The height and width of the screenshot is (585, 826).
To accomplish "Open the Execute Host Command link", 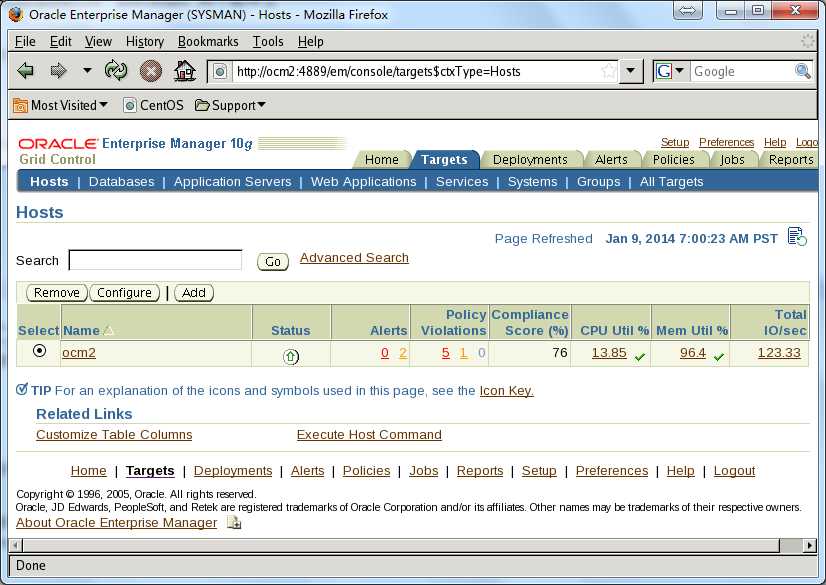I will pyautogui.click(x=369, y=434).
